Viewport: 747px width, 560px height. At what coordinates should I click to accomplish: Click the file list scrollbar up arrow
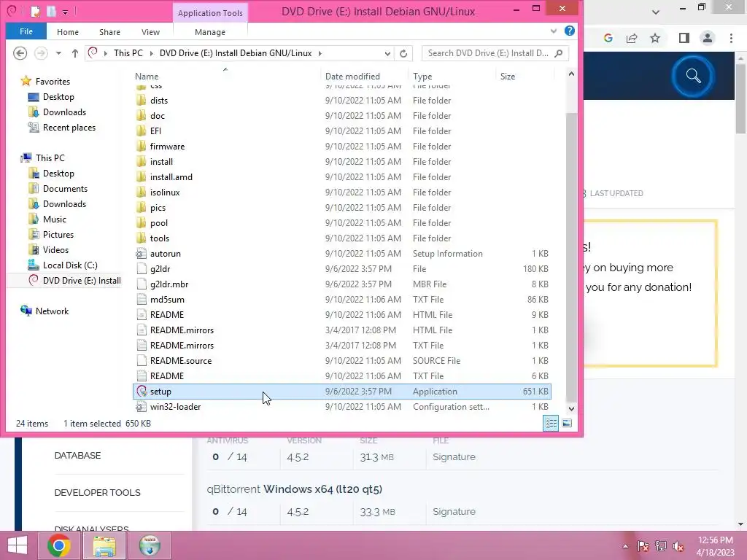tap(571, 74)
